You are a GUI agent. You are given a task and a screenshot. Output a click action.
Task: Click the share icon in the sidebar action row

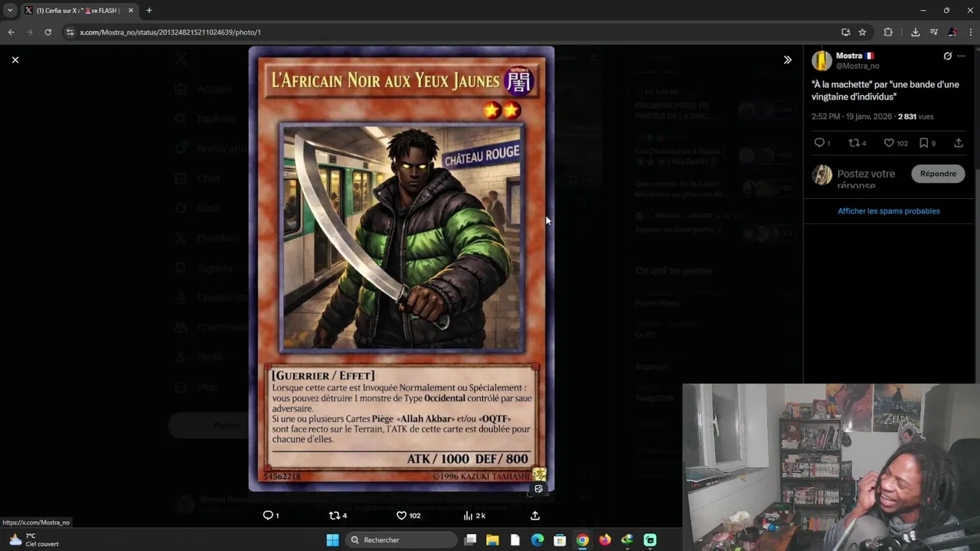click(958, 143)
